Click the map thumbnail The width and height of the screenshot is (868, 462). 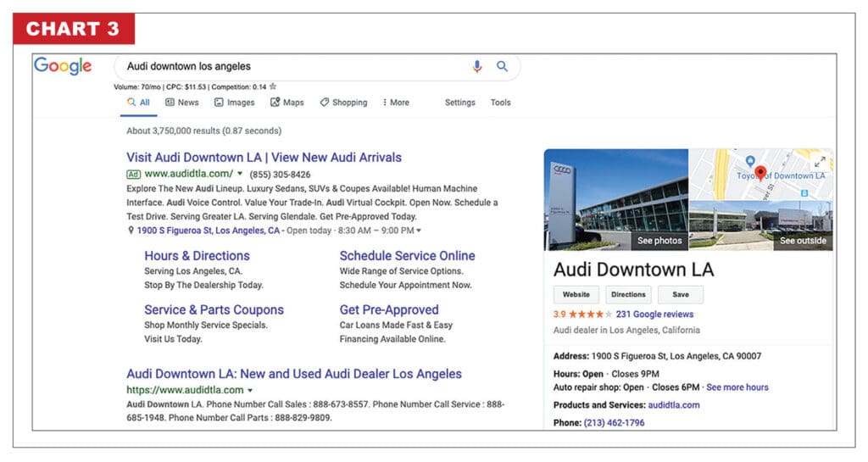tap(760, 175)
